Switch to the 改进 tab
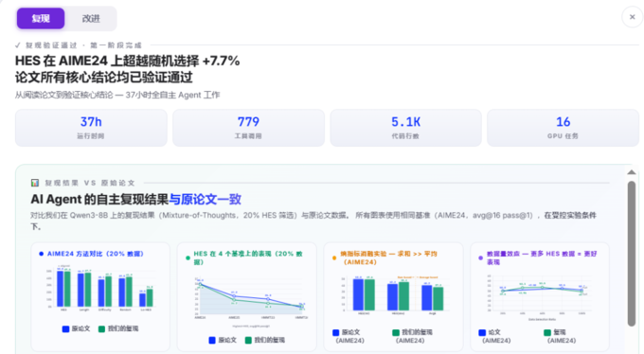Viewport: 644px width, 354px height. (91, 19)
